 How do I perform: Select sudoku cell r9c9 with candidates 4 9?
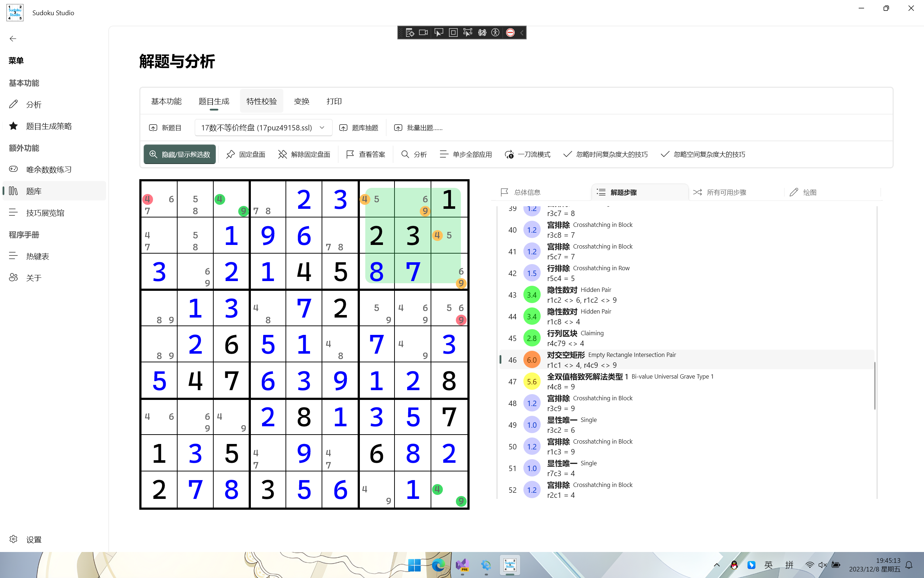[x=449, y=489]
